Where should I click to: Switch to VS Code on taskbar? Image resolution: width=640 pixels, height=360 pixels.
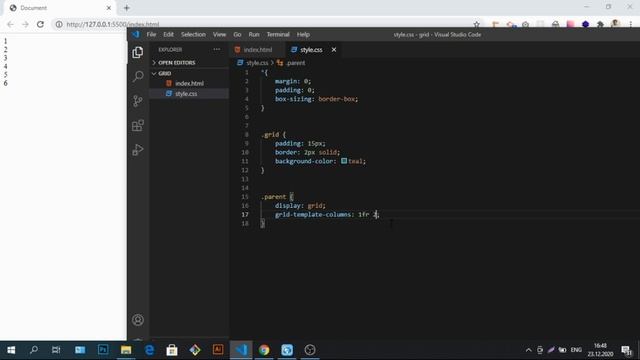pyautogui.click(x=241, y=350)
